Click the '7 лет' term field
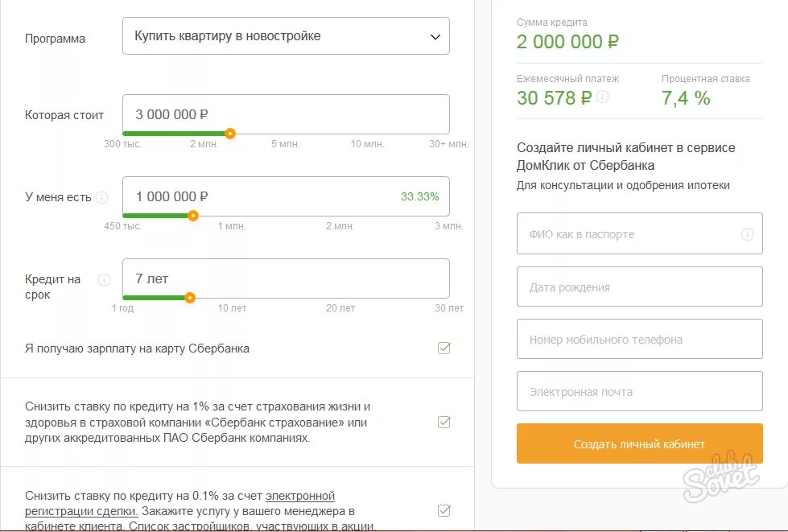Image resolution: width=788 pixels, height=532 pixels. click(286, 278)
